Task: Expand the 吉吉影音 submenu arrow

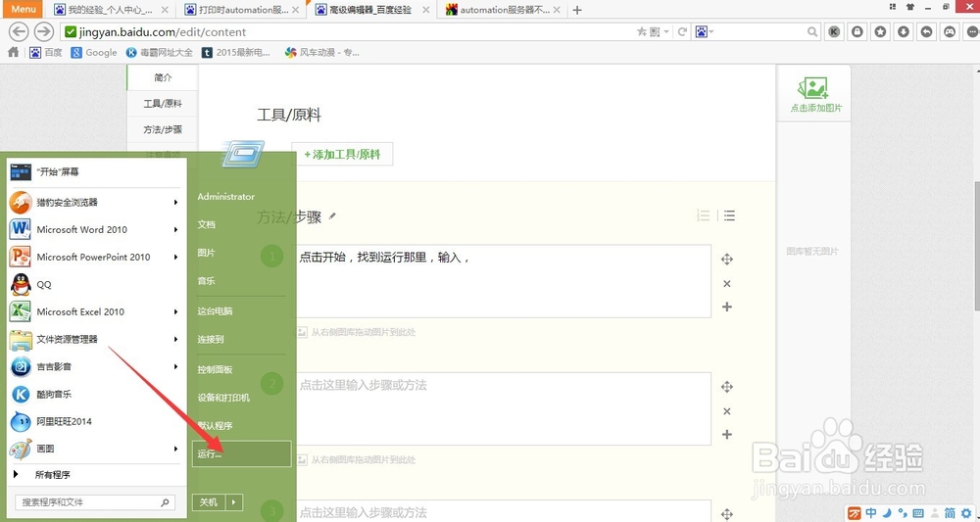Action: [175, 366]
